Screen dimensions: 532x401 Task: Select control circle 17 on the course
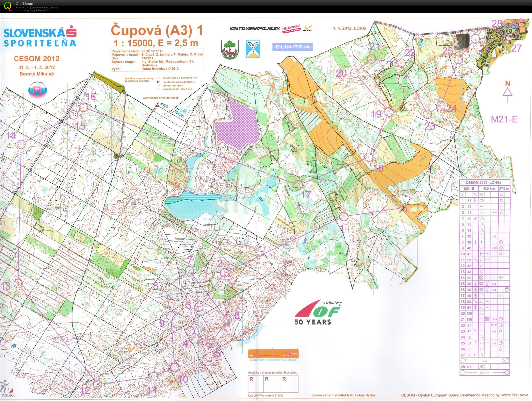click(298, 184)
